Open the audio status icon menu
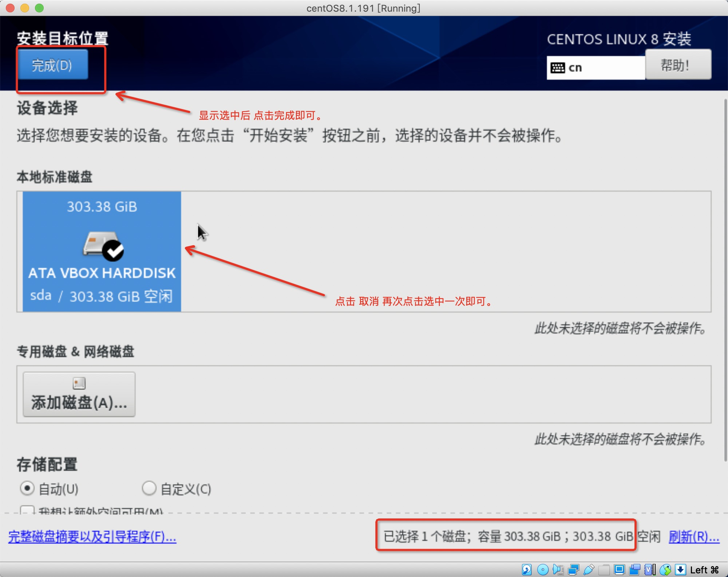728x577 pixels. 558,569
